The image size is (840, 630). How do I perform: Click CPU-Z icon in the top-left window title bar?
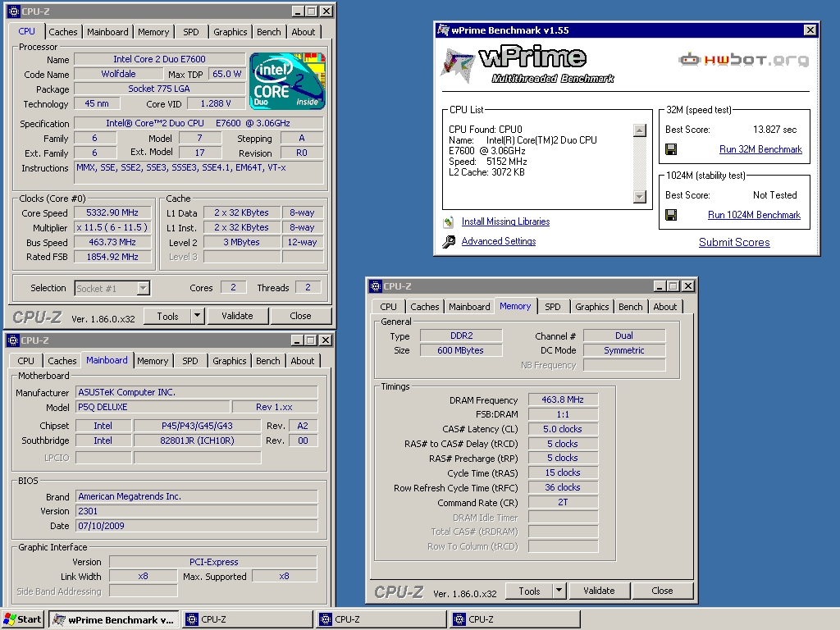tap(14, 11)
